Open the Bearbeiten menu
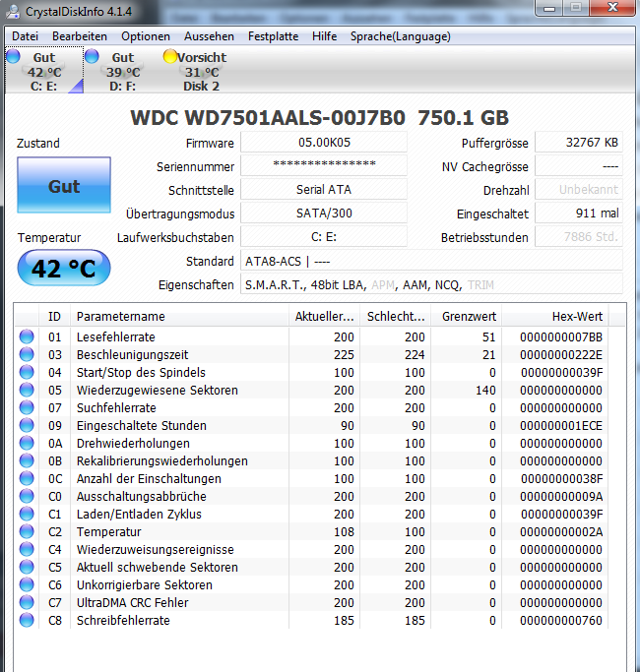The image size is (640, 672). [x=80, y=36]
